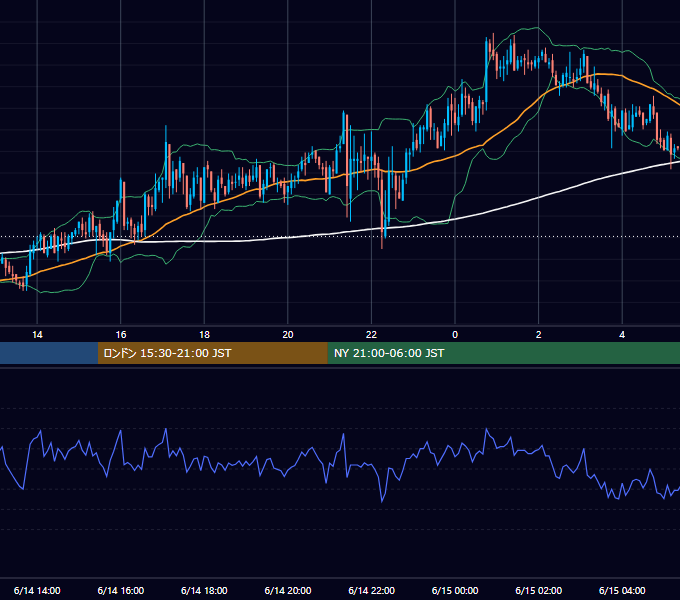Click the price chart axis label 22
The width and height of the screenshot is (680, 600).
point(371,335)
